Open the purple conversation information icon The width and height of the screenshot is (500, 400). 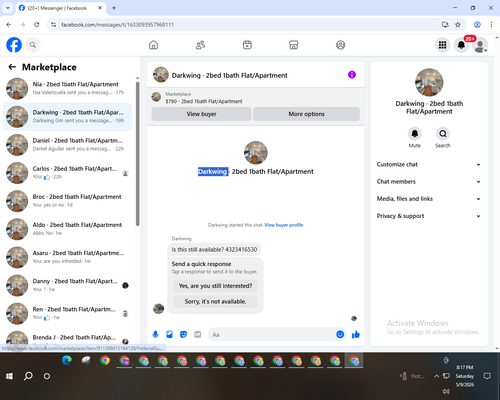click(x=352, y=75)
